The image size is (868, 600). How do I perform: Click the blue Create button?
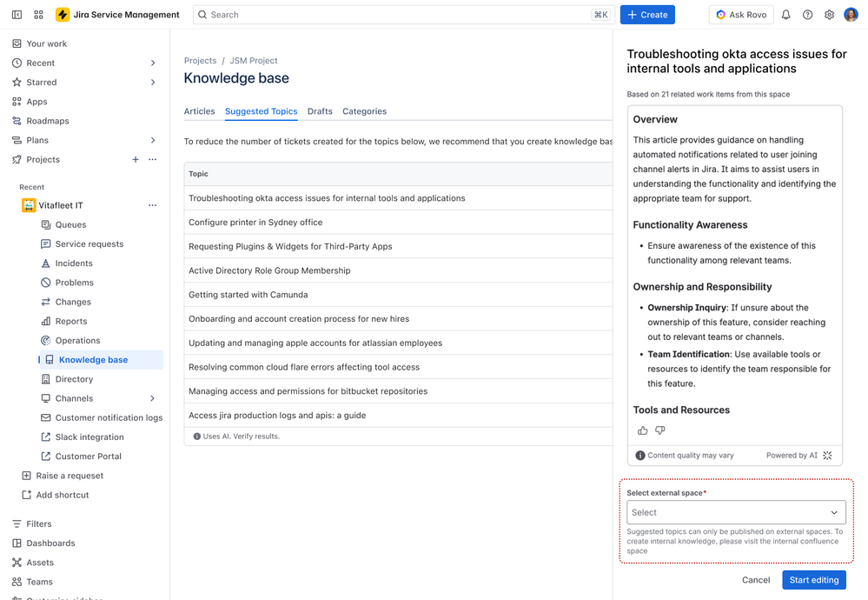pos(647,15)
